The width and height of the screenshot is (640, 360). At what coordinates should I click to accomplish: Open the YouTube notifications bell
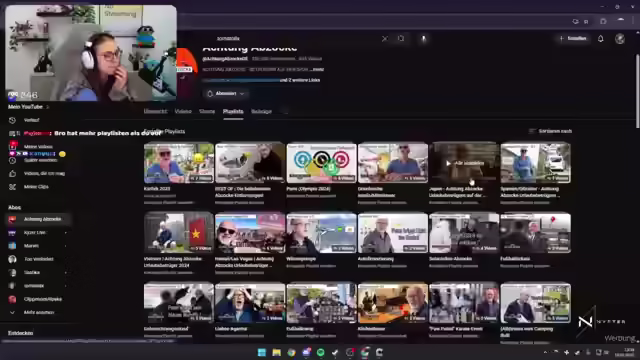click(600, 39)
